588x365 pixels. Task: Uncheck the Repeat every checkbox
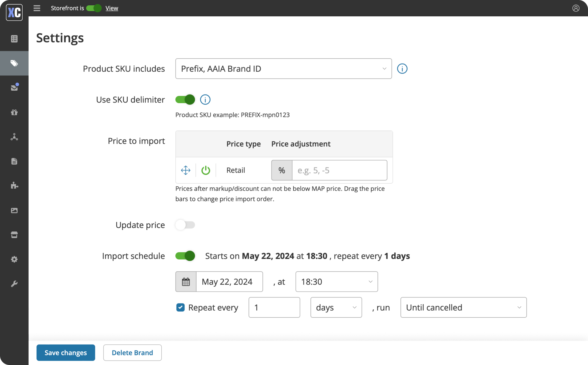[x=180, y=307]
